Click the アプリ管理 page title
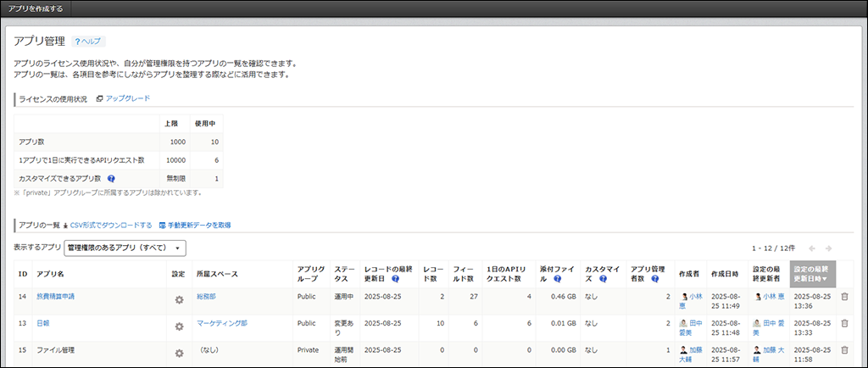This screenshot has height=368, width=868. [x=39, y=42]
